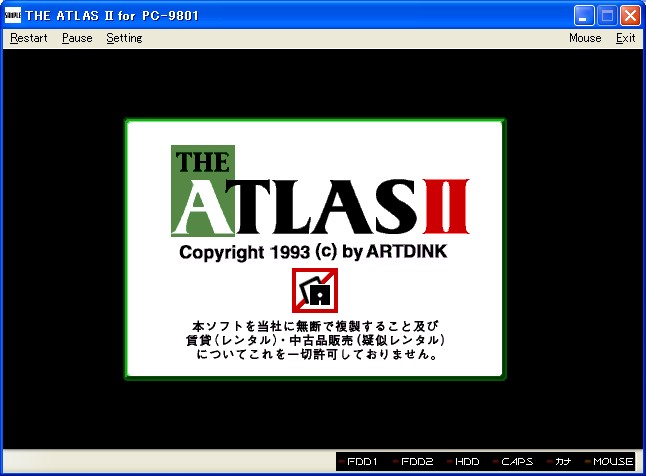Viewport: 646px width, 476px height.
Task: Open the Restart menu
Action: (28, 38)
